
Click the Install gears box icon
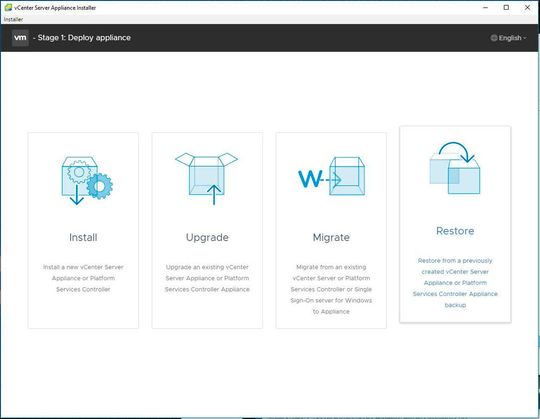click(87, 181)
